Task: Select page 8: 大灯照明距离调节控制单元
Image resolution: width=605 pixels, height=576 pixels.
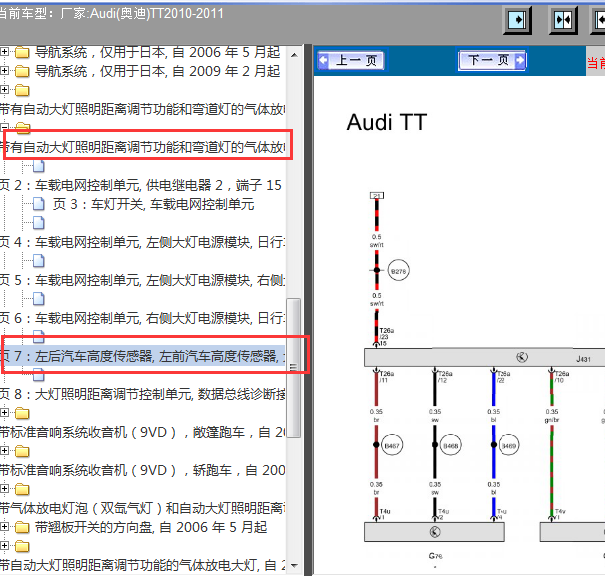Action: click(142, 394)
